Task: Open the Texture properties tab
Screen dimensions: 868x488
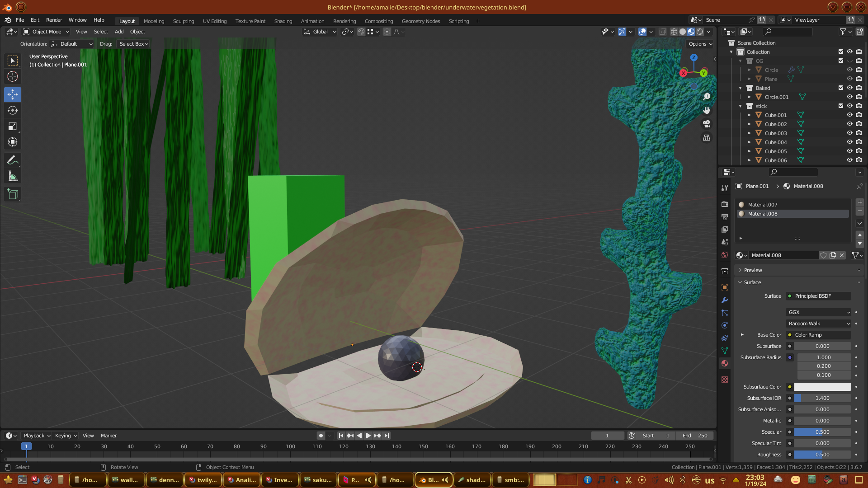Action: click(x=725, y=380)
